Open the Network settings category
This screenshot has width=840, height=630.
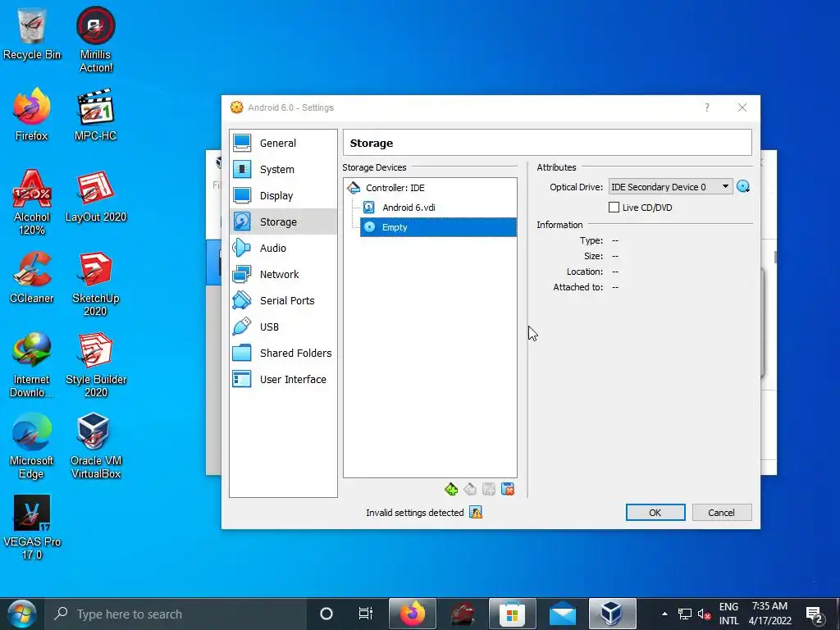coord(283,274)
